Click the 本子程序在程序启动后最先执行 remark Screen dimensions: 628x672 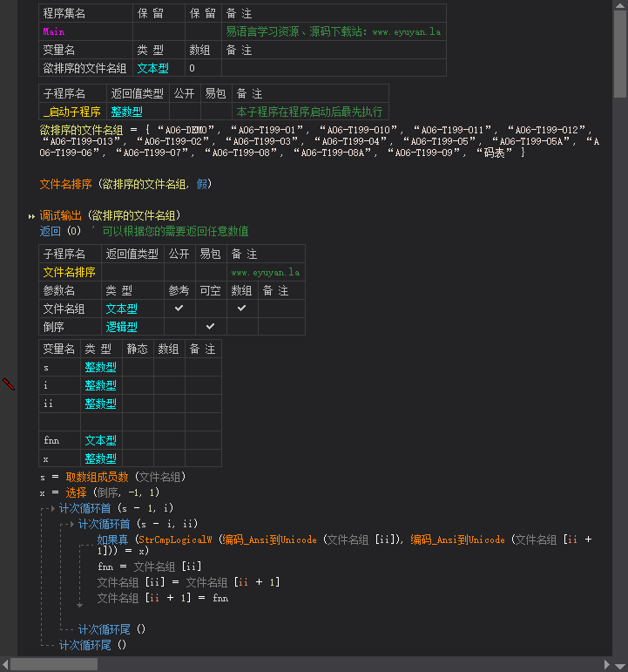(309, 112)
